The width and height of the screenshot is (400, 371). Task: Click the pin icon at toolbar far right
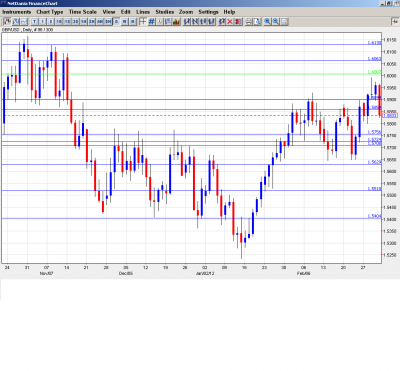[x=395, y=22]
